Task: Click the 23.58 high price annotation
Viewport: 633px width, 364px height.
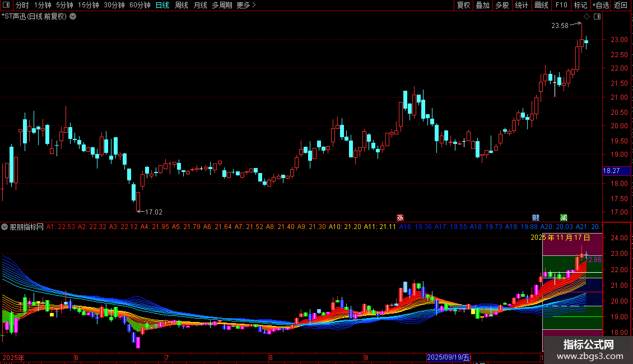Action: [x=560, y=26]
